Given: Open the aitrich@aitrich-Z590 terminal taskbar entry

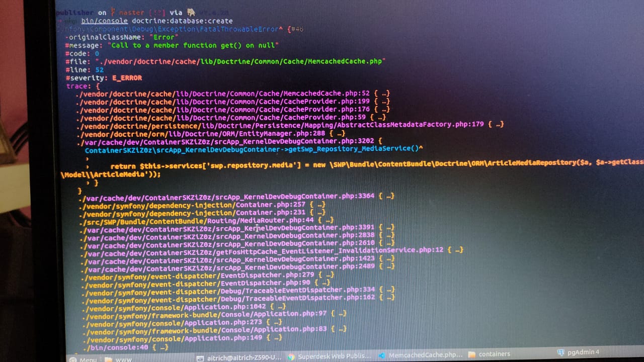Looking at the screenshot, I should tap(238, 357).
